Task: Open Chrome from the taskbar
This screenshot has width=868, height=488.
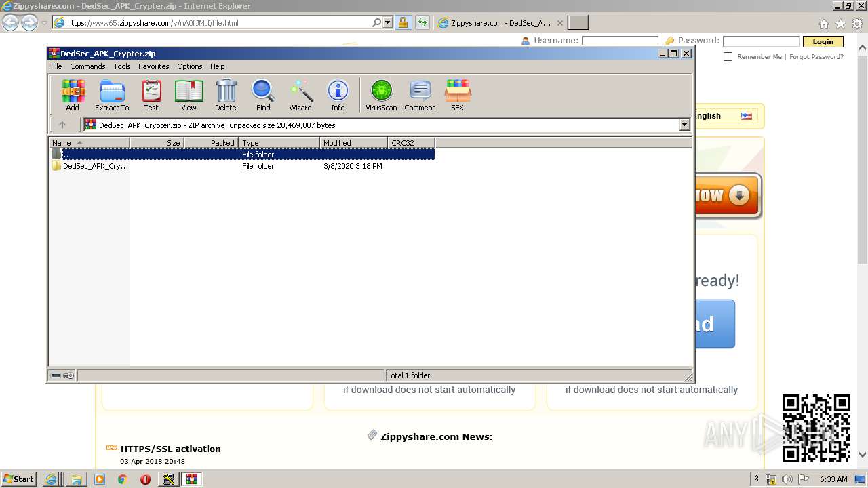Action: pyautogui.click(x=122, y=479)
